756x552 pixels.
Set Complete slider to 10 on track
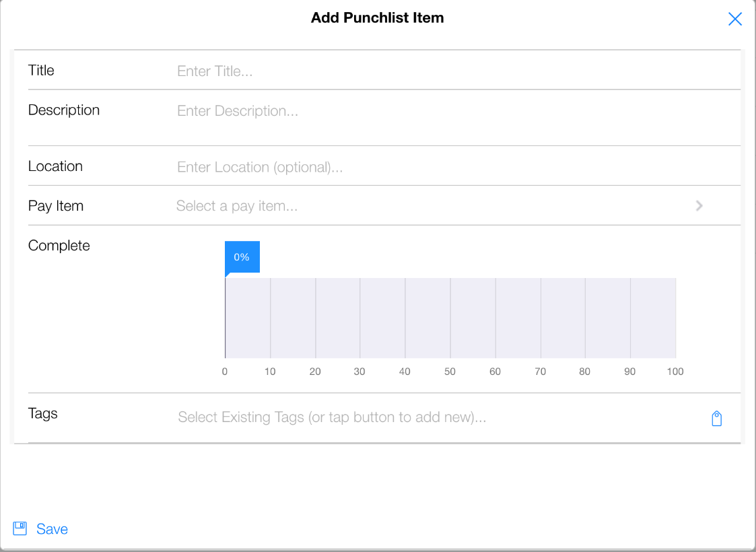tap(270, 318)
